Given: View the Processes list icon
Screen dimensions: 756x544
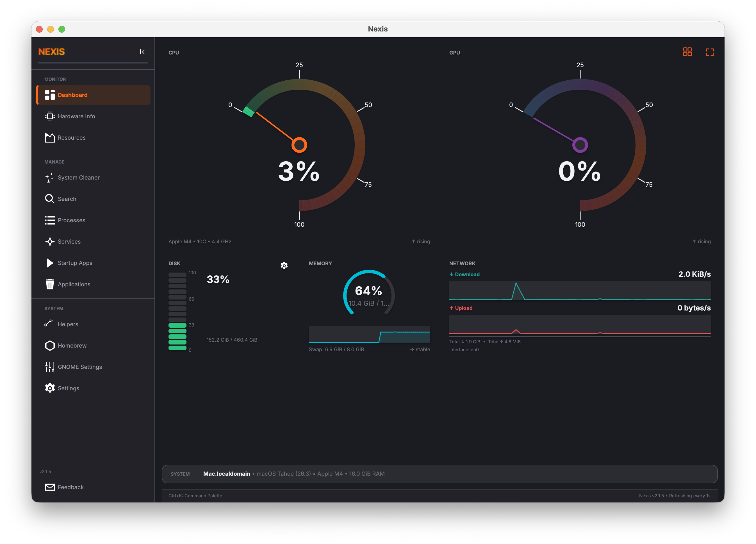Looking at the screenshot, I should point(49,220).
